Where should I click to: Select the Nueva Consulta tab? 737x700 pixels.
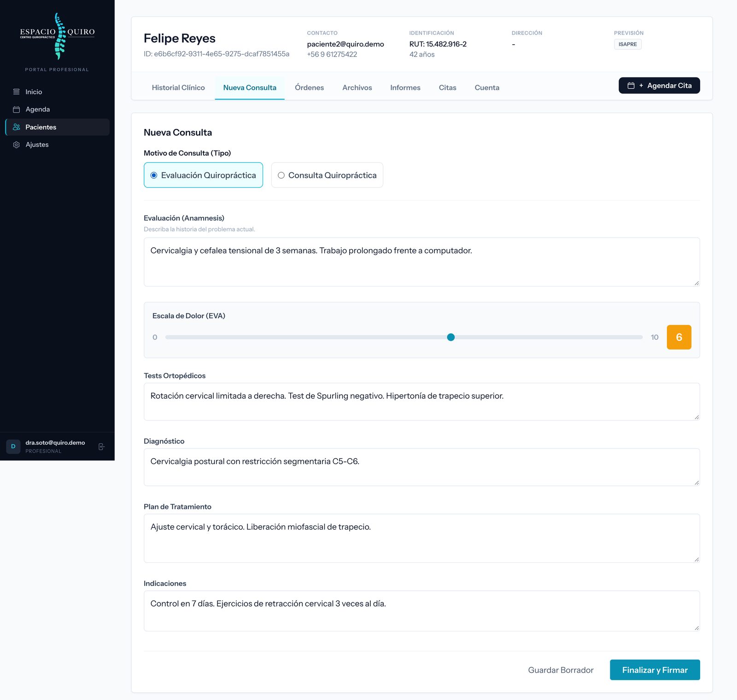[x=250, y=87]
